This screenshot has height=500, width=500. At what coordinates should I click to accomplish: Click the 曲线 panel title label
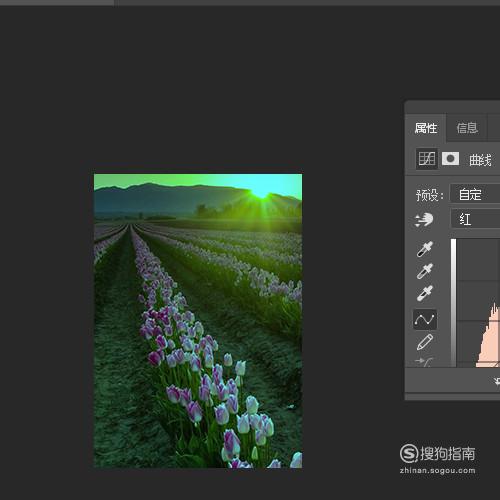click(x=480, y=160)
